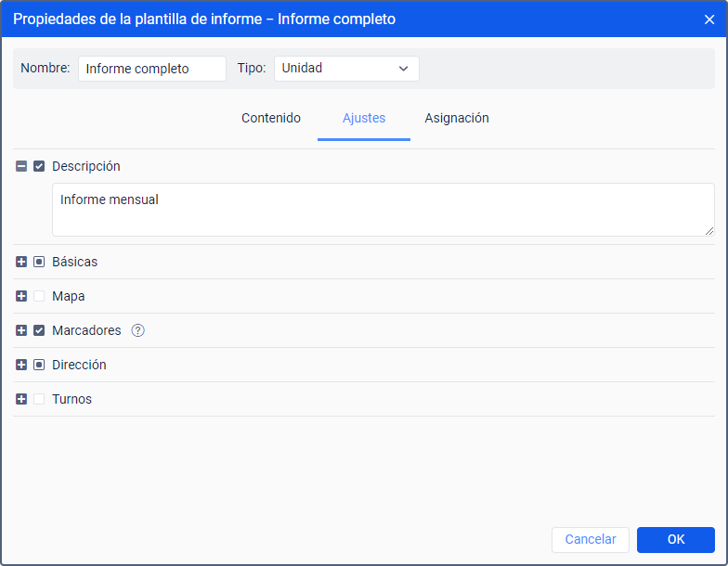This screenshot has height=566, width=728.
Task: Expand the Básicas section plus icon
Action: [21, 262]
